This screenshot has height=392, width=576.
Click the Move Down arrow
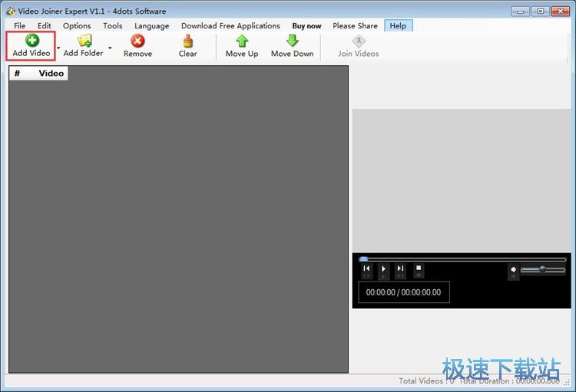pyautogui.click(x=292, y=41)
